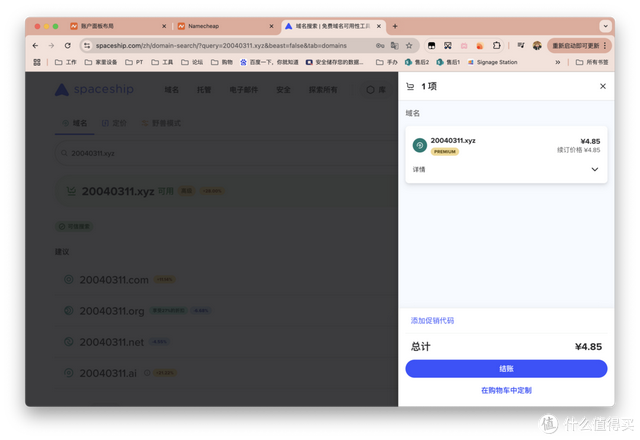Open the 电子邮件 navigation menu

pos(244,89)
